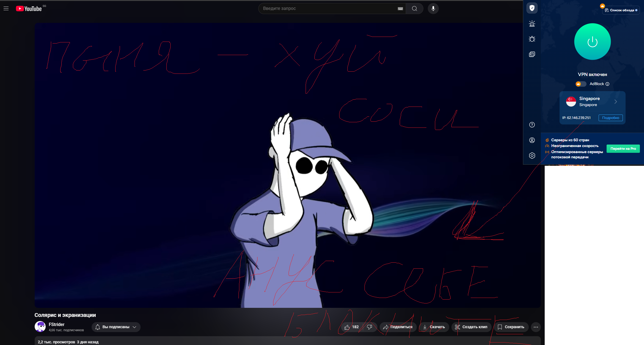The width and height of the screenshot is (644, 345).
Task: Go to YouTube home via logo
Action: [x=29, y=9]
